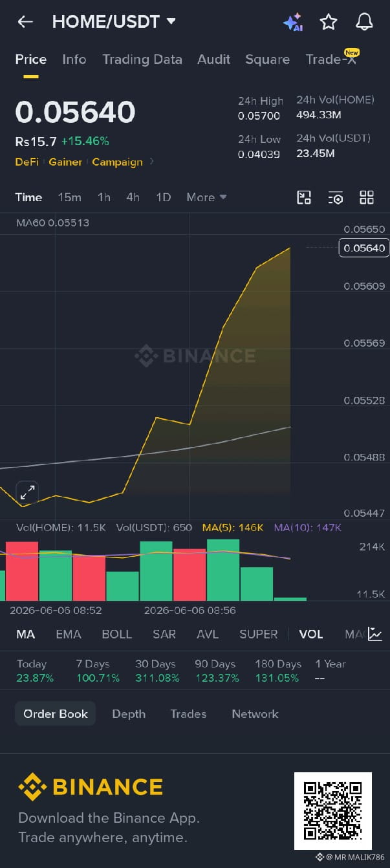
Task: Expand the More timeframe dropdown
Action: 206,197
